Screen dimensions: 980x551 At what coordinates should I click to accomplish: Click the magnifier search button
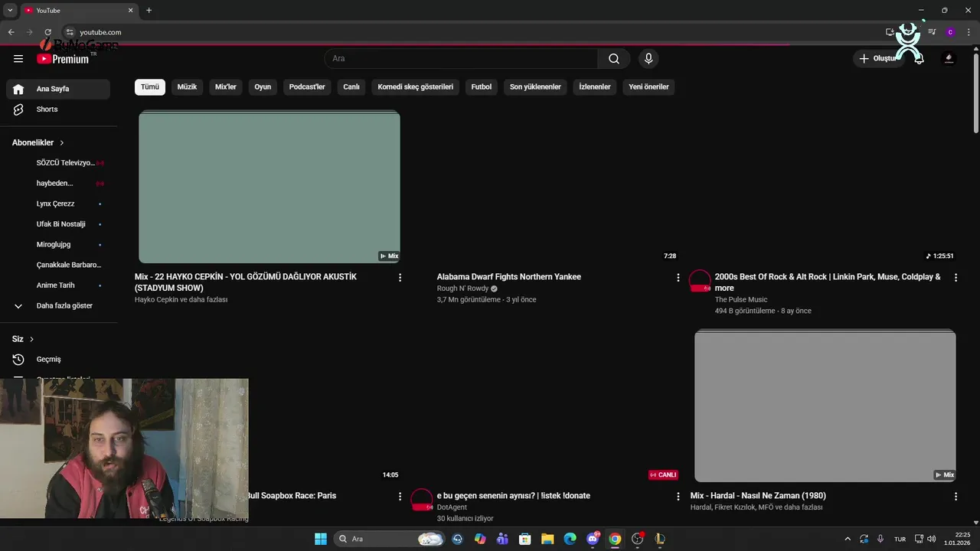(614, 58)
